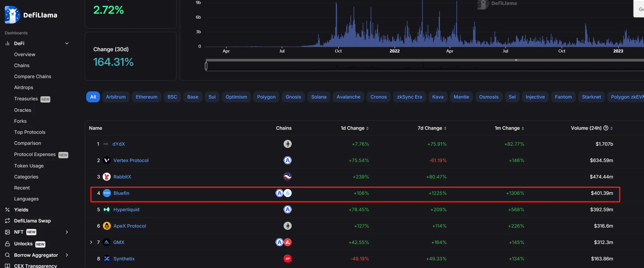Click the ApeX Protocol logo

pyautogui.click(x=107, y=226)
